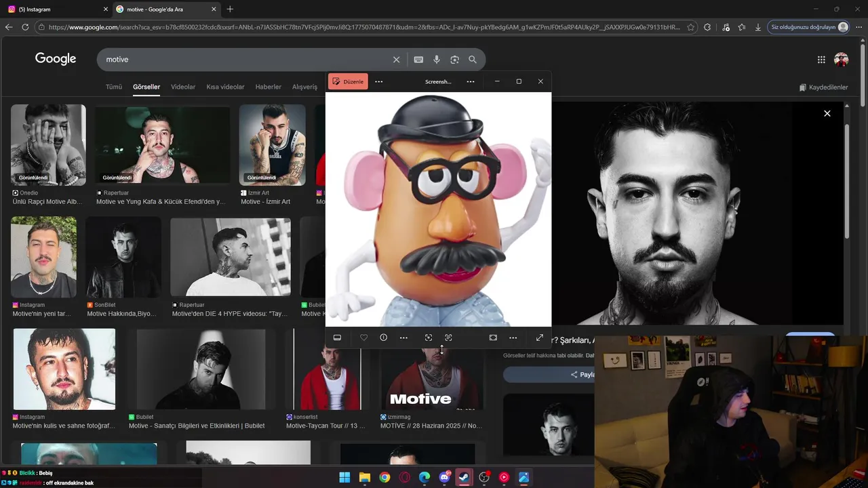Switch to the Alışveriş tab
868x488 pixels.
point(304,87)
